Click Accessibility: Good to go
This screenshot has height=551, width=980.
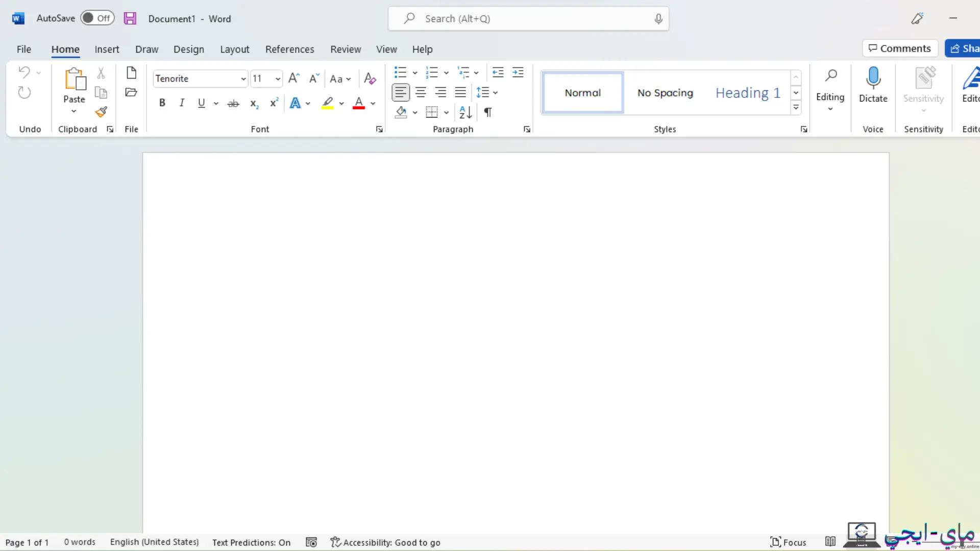pos(385,542)
